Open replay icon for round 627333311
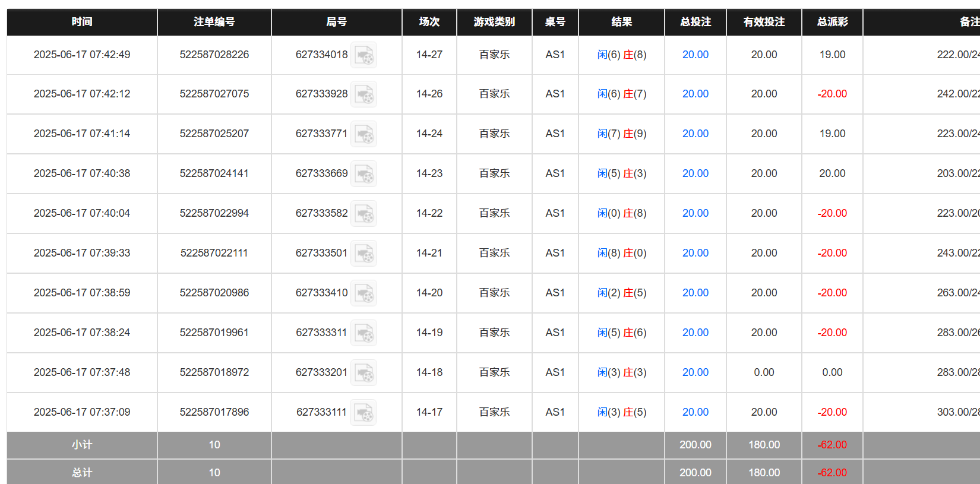Viewport: 980px width, 484px height. [363, 333]
